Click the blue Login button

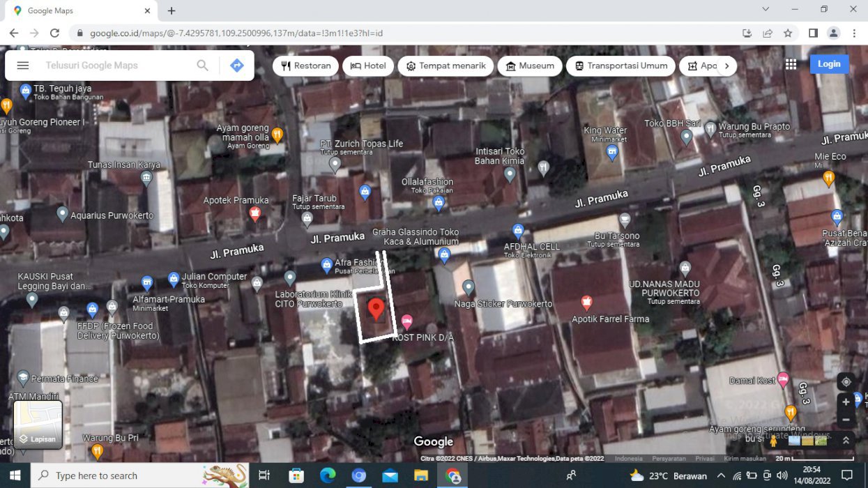pos(829,64)
